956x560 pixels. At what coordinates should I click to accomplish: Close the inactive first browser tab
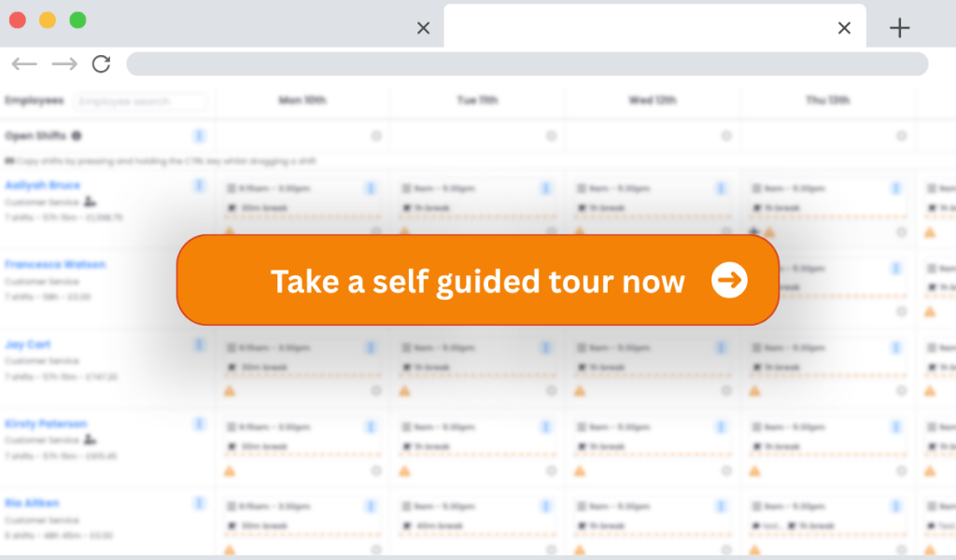click(423, 28)
